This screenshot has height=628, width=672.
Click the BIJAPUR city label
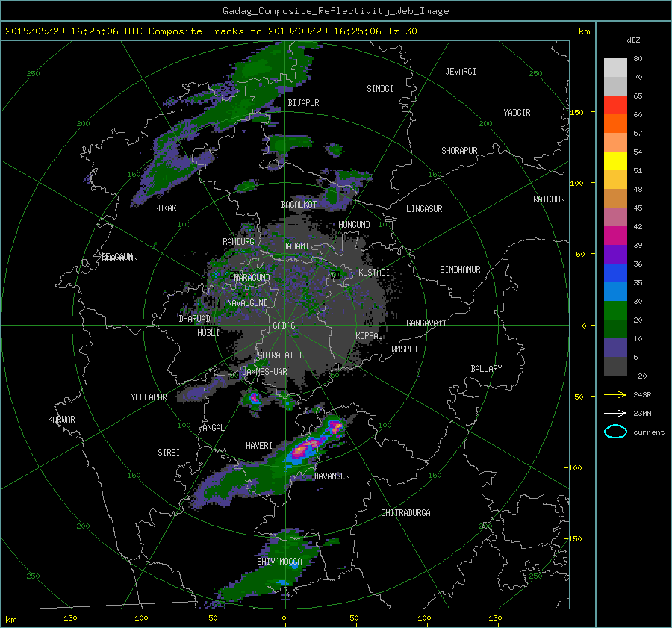(x=303, y=103)
